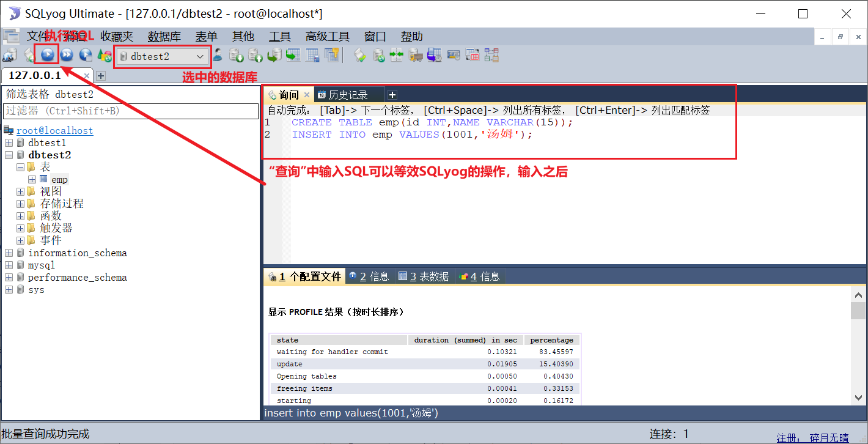Expand the information_schema database
This screenshot has height=444, width=868.
click(9, 253)
